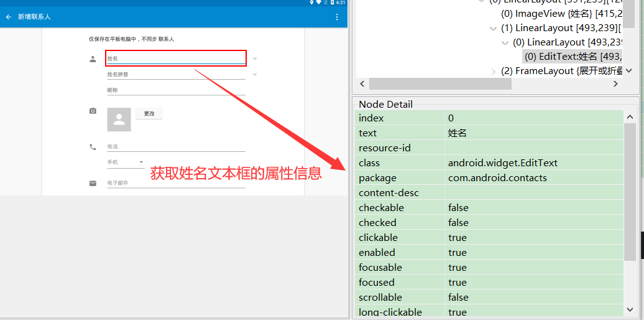Click Node Detail scrollbar down arrow
The image size is (644, 320).
tap(630, 309)
